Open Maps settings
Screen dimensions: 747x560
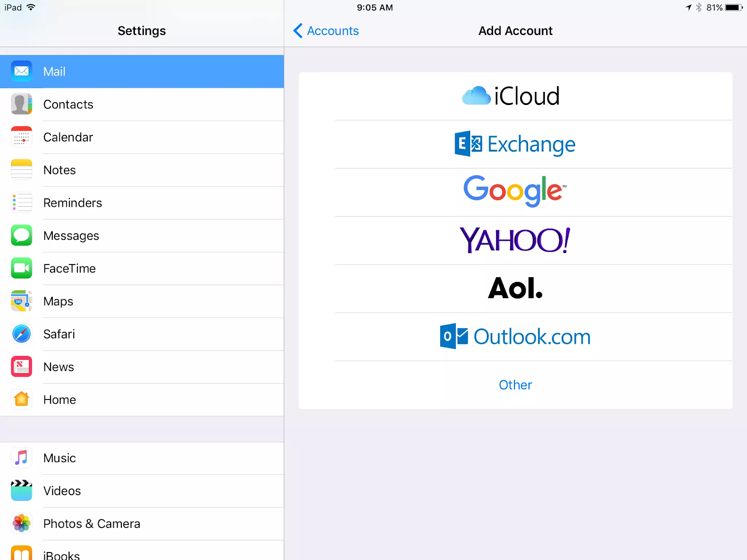pyautogui.click(x=142, y=301)
